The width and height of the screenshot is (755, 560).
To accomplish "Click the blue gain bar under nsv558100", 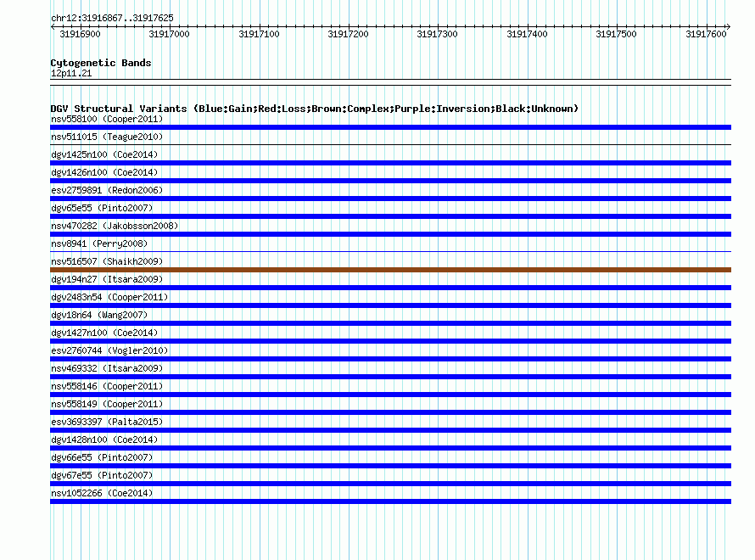I will click(390, 127).
